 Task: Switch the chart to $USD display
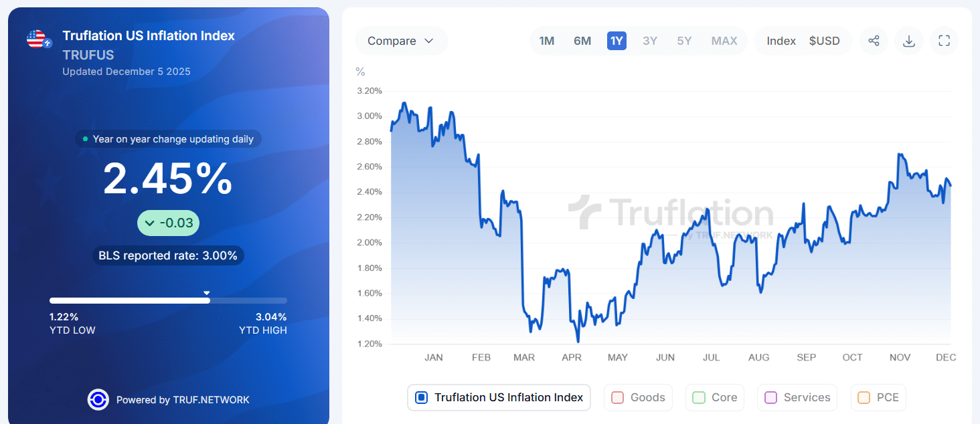pyautogui.click(x=825, y=41)
